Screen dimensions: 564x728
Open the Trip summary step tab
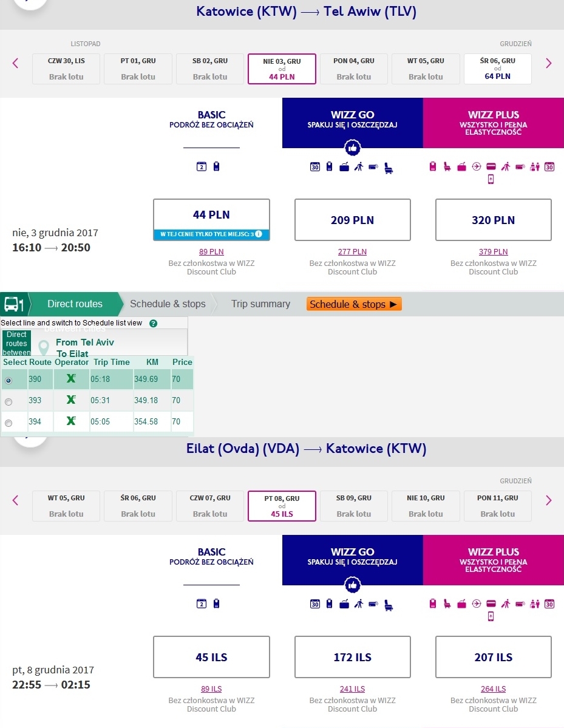(260, 304)
